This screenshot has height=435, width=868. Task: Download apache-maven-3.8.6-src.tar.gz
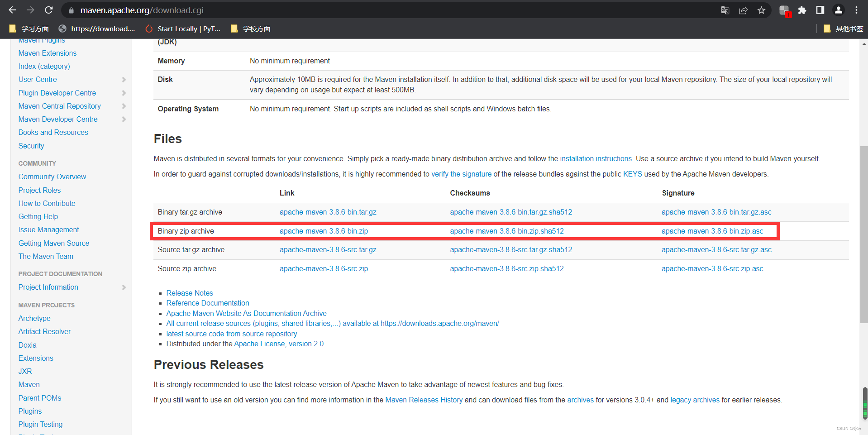tap(328, 249)
